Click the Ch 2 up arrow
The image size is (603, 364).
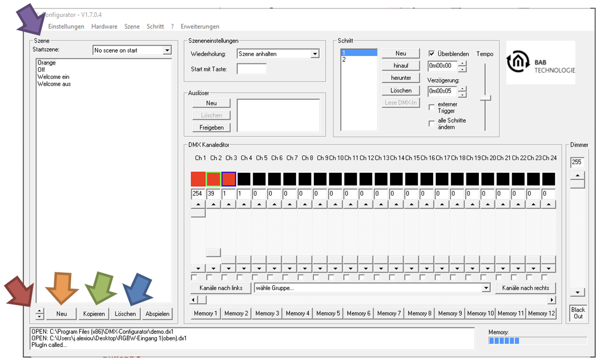coord(213,204)
